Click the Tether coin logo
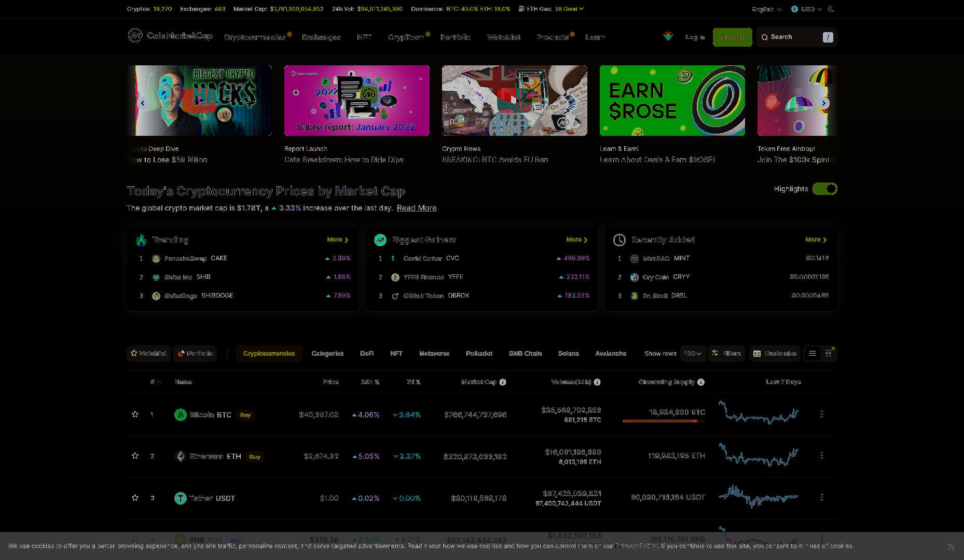The image size is (964, 560). pyautogui.click(x=180, y=498)
